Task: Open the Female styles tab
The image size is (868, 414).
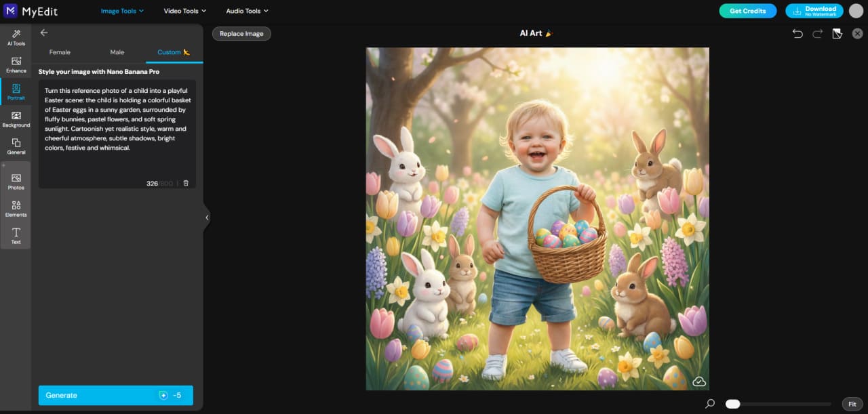Action: [60, 51]
